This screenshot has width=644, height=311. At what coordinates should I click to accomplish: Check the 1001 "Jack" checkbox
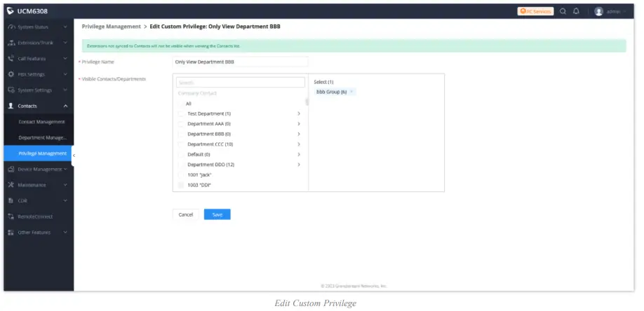[181, 175]
